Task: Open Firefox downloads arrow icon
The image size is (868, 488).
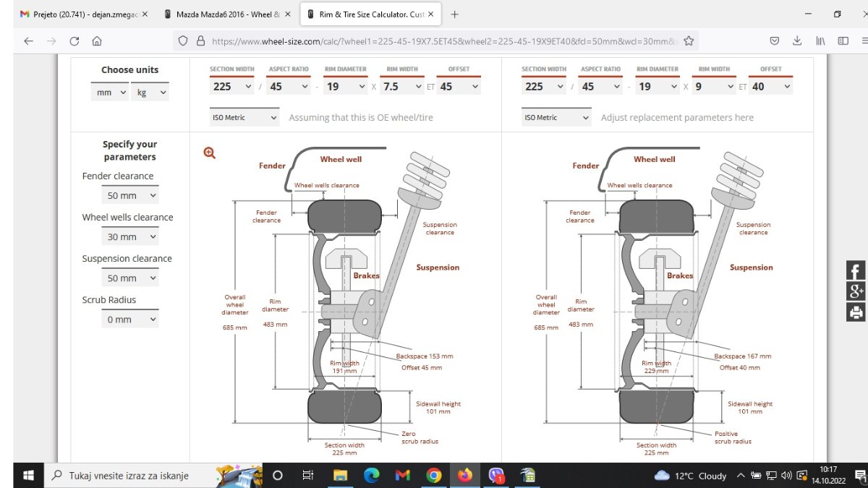Action: click(797, 41)
